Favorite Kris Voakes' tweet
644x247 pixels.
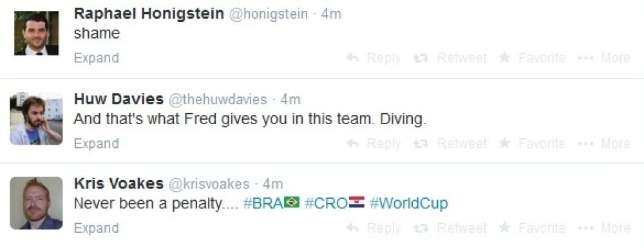532,228
